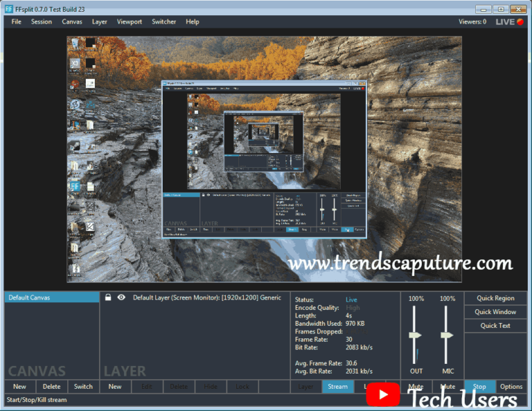Open the Session menu
The image size is (532, 411).
click(42, 21)
